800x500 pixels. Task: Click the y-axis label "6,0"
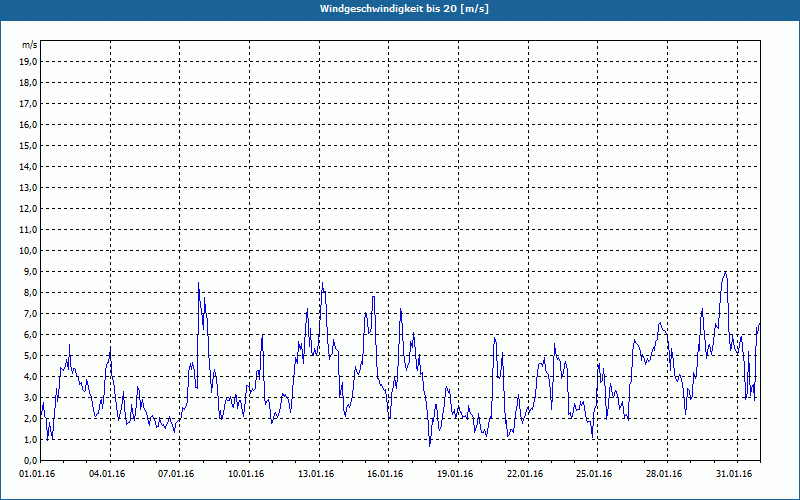tap(30, 335)
